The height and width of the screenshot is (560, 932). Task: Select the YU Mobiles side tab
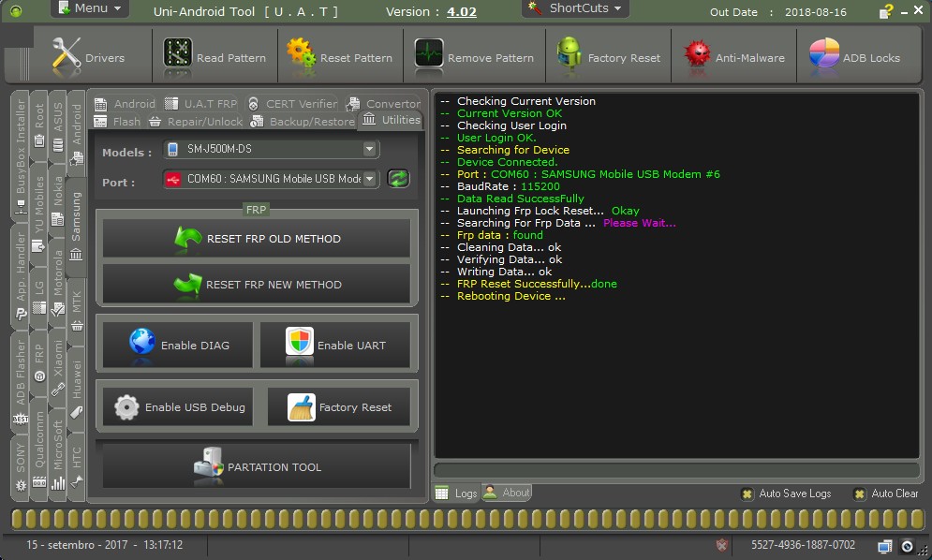coord(39,214)
